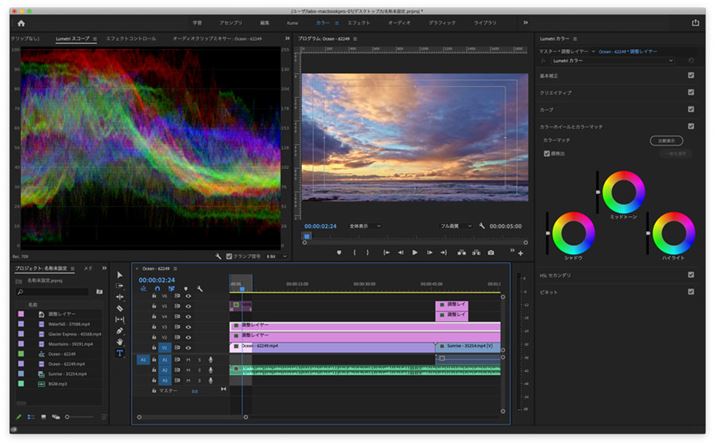Select the Selection arrow tool
Viewport: 715px width, 445px height.
[120, 275]
